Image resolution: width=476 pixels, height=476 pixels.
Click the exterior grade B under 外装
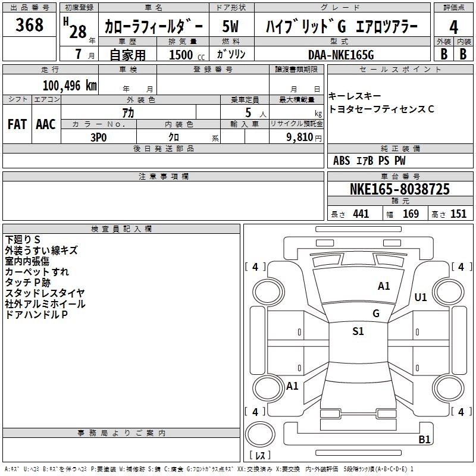(443, 54)
